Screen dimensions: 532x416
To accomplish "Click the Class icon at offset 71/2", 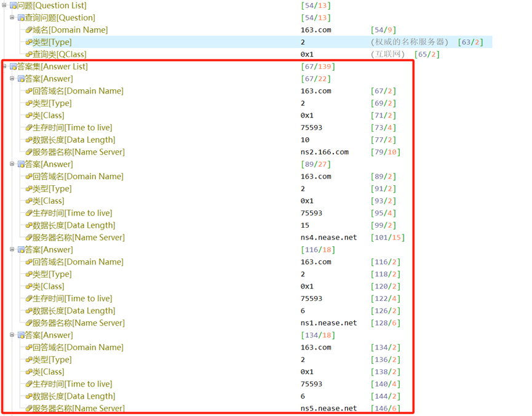I will (29, 116).
